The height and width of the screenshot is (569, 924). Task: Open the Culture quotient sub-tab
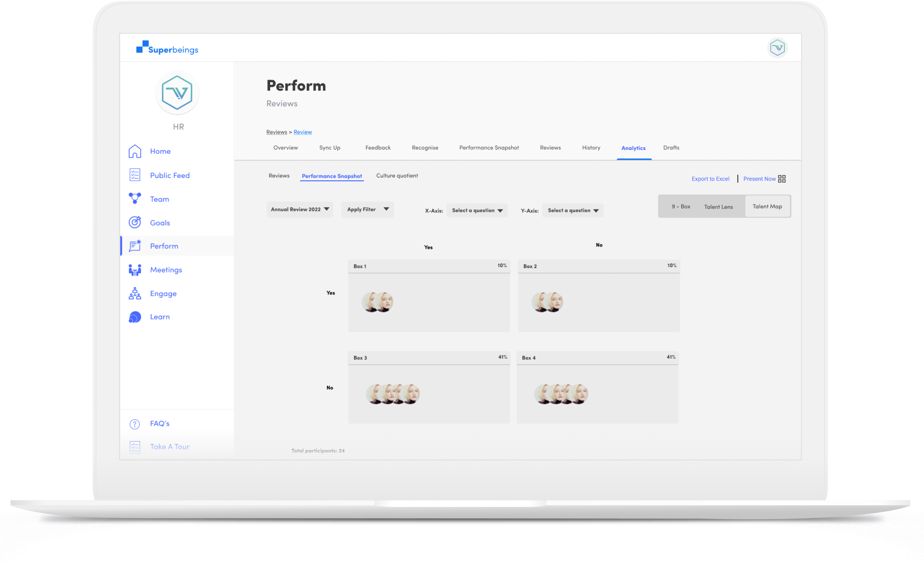(x=397, y=176)
